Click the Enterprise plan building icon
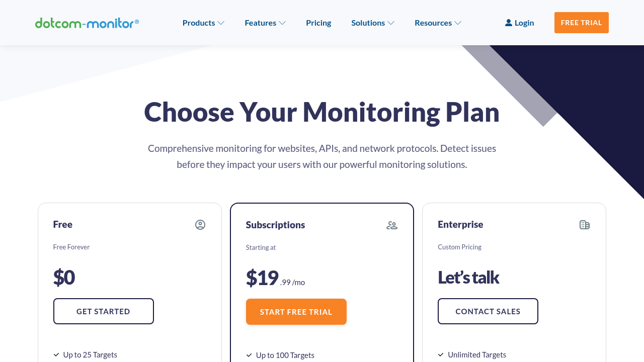Screen dimensions: 644x362 [x=585, y=225]
